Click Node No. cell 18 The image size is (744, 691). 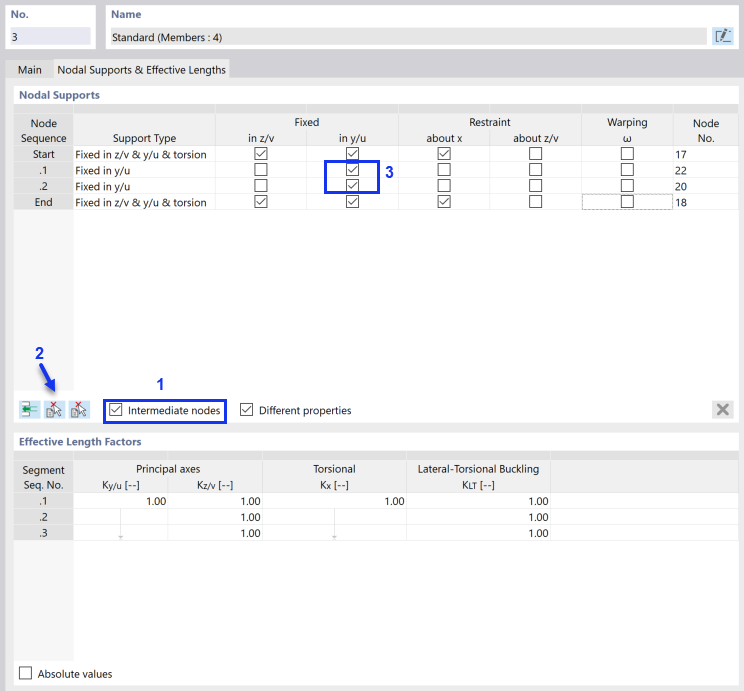pyautogui.click(x=706, y=202)
